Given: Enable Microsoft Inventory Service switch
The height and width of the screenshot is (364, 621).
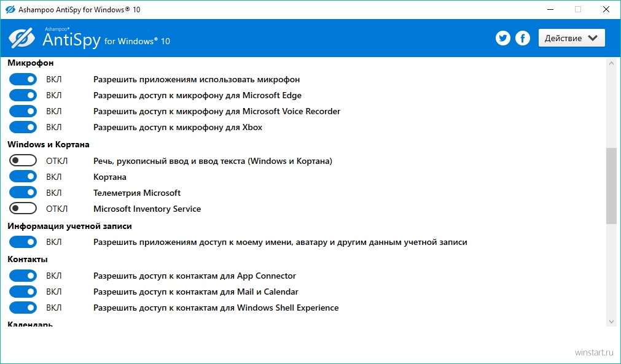Looking at the screenshot, I should click(23, 208).
